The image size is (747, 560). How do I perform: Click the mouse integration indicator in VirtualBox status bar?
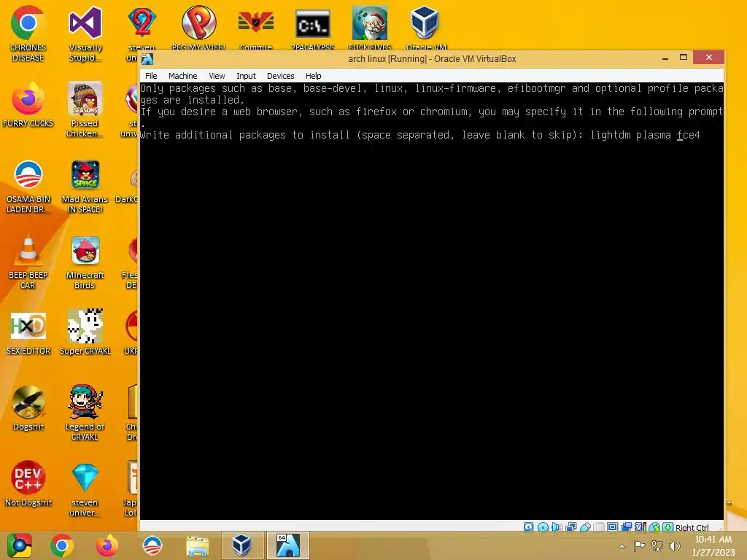(x=655, y=527)
